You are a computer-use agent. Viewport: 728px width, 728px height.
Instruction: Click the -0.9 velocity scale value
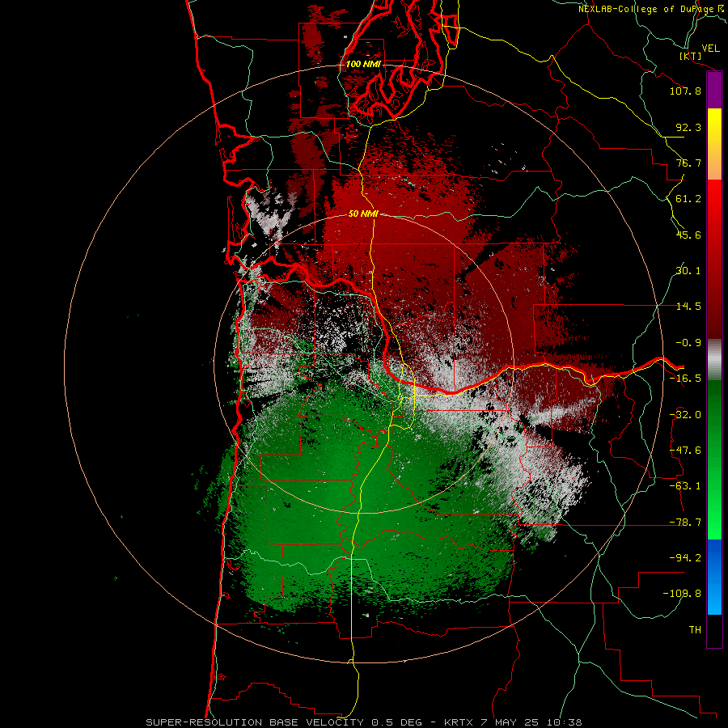688,343
